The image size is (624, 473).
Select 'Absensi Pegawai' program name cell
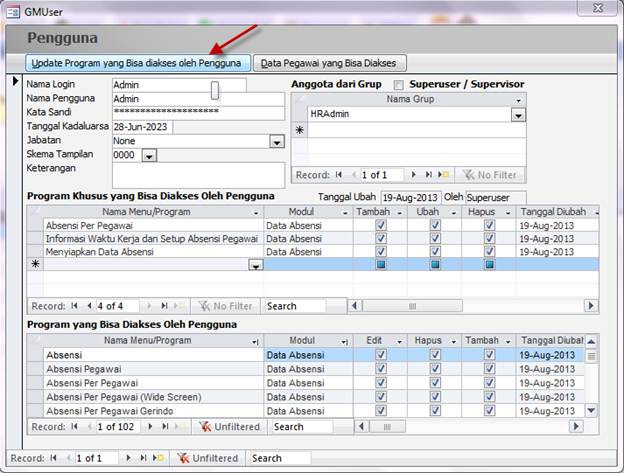click(153, 369)
